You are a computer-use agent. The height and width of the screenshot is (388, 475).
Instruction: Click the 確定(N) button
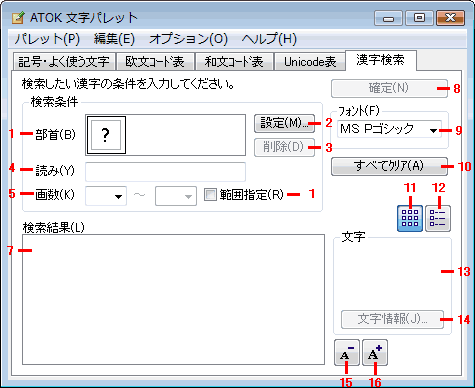(389, 88)
